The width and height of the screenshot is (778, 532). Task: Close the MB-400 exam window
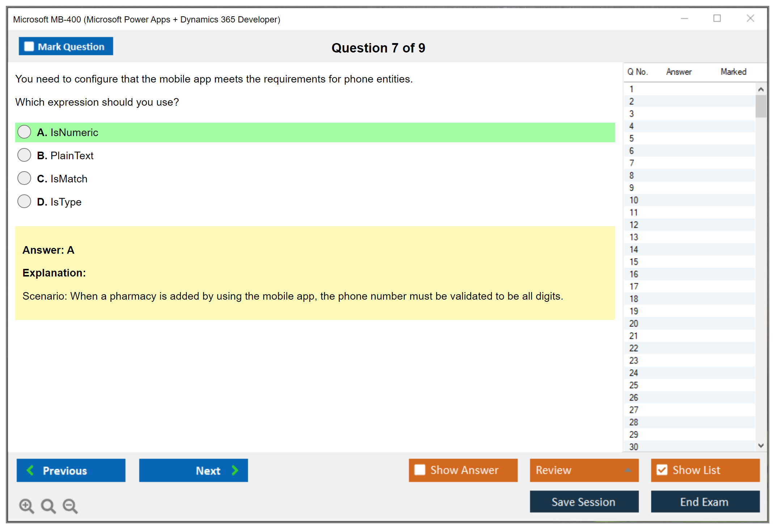point(750,18)
